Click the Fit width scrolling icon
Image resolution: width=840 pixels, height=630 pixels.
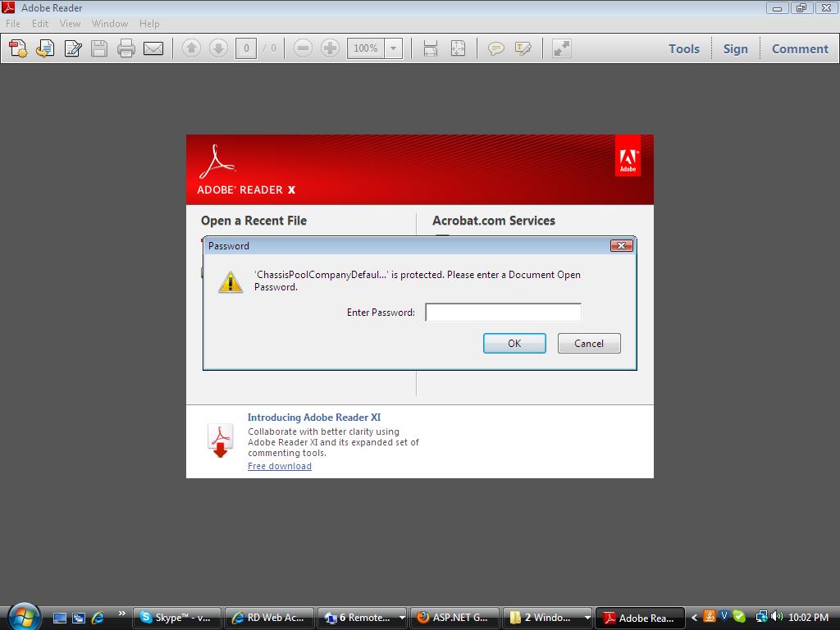coord(430,48)
